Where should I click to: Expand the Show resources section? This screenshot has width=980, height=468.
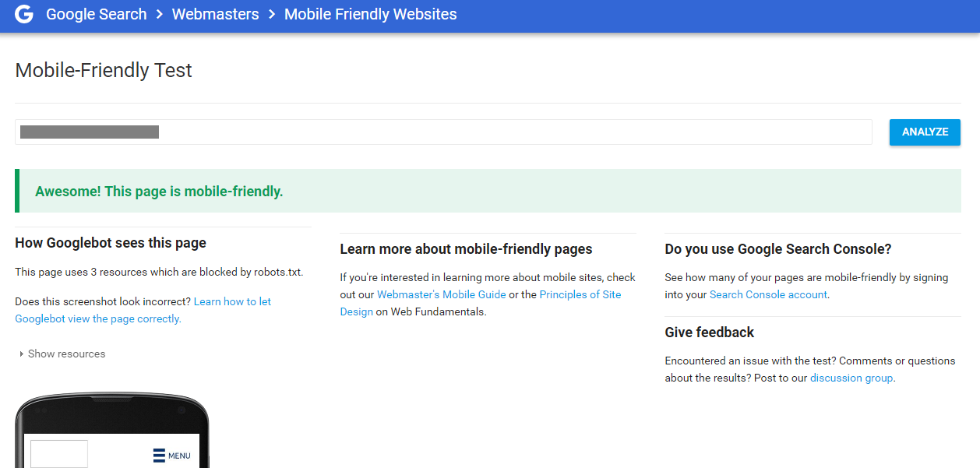pos(62,354)
